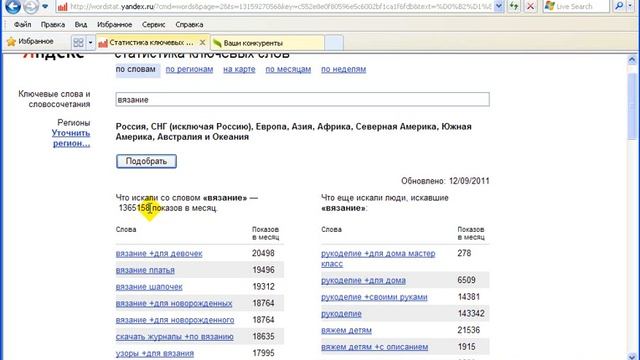Click the address bar URL field

(274, 6)
